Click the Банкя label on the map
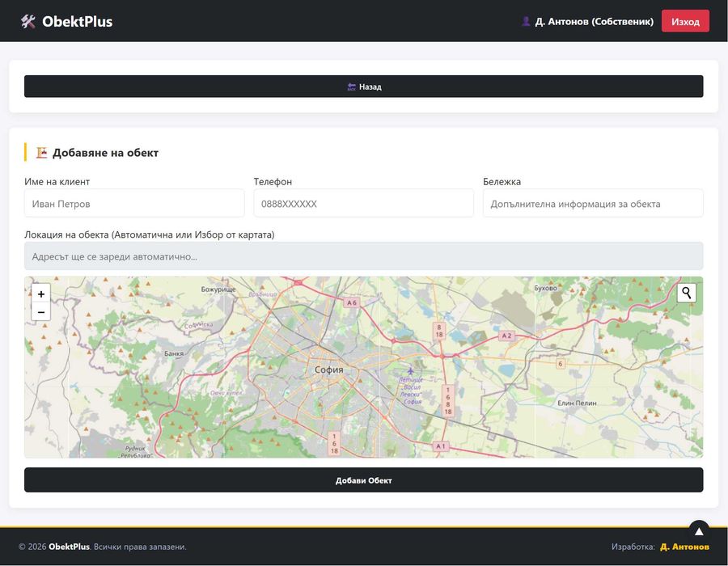Screen dimensions: 728x566 (x=174, y=353)
